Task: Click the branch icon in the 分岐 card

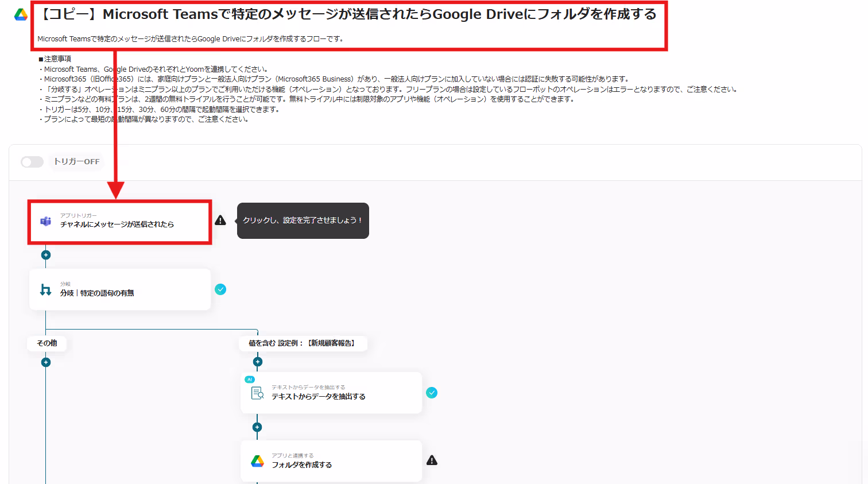Action: [x=45, y=290]
